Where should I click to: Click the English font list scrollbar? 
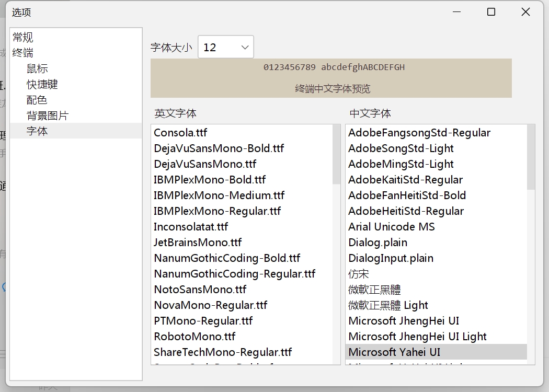pos(336,155)
